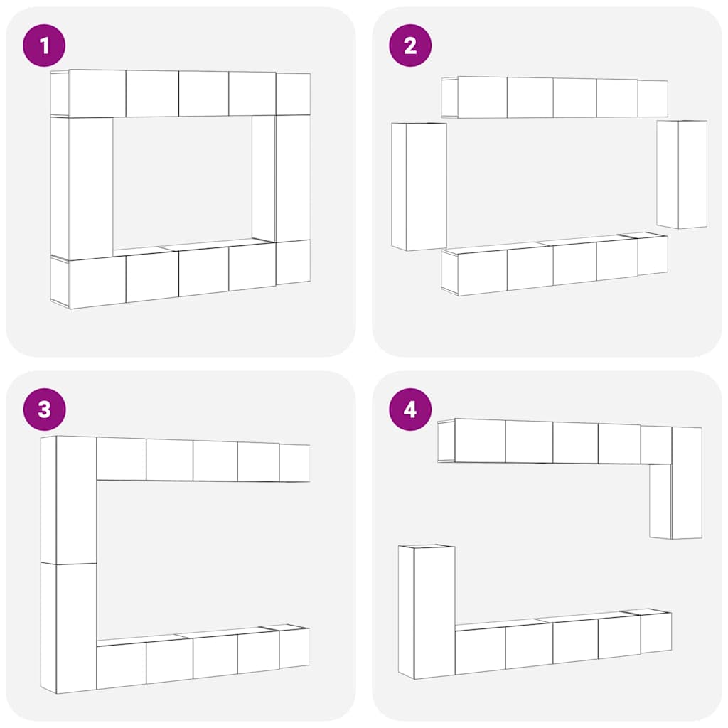The width and height of the screenshot is (728, 728).
Task: Select the configuration 2 furniture diagram
Action: click(x=550, y=186)
